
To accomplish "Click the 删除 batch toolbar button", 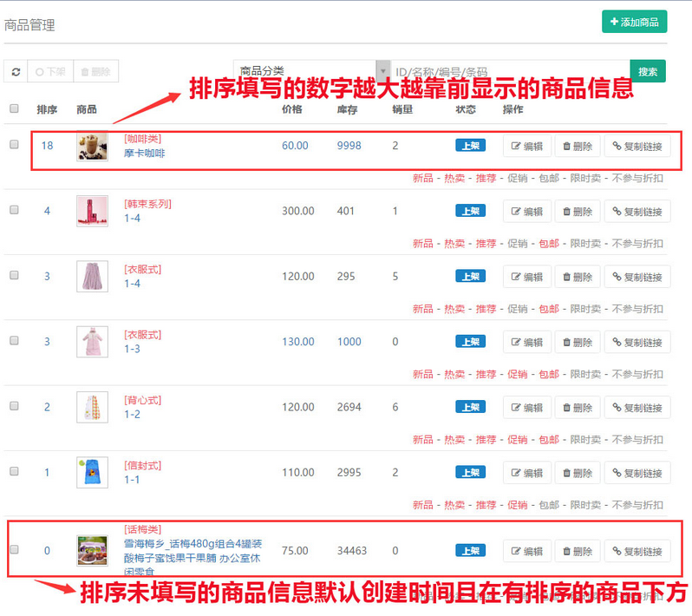I will (x=95, y=72).
